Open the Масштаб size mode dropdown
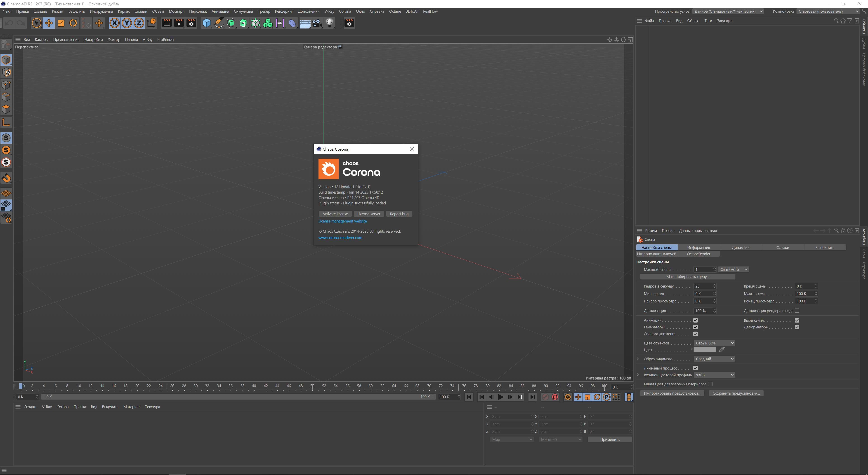 560,440
